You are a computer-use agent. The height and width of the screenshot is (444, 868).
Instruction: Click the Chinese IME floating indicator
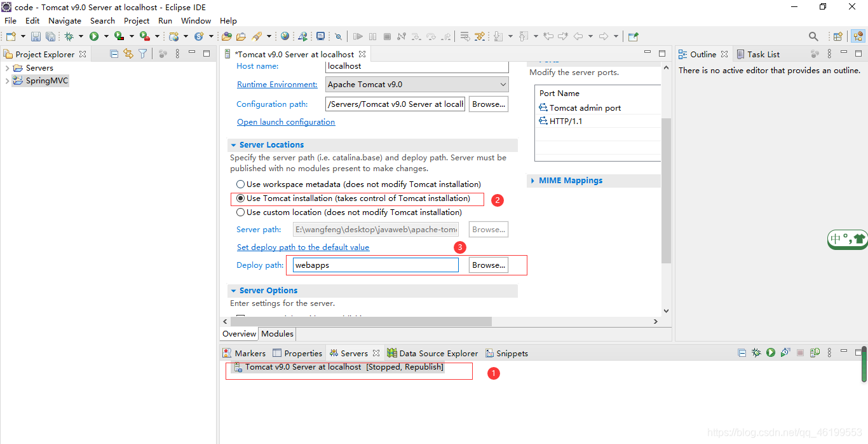[848, 239]
